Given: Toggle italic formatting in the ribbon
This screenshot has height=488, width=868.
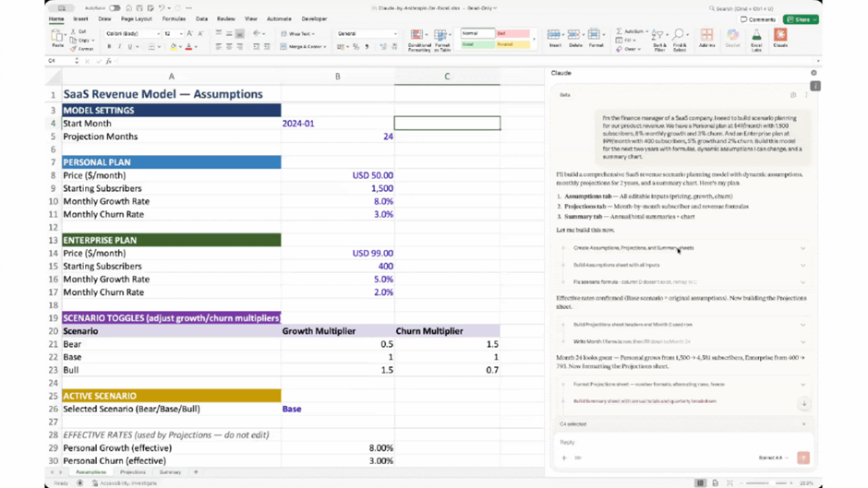Looking at the screenshot, I should [119, 46].
